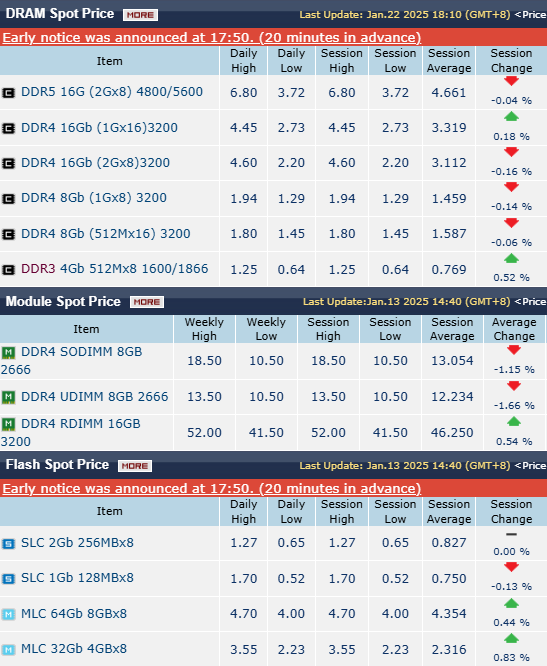Open the early notice link under DRAM Spot Price

211,37
